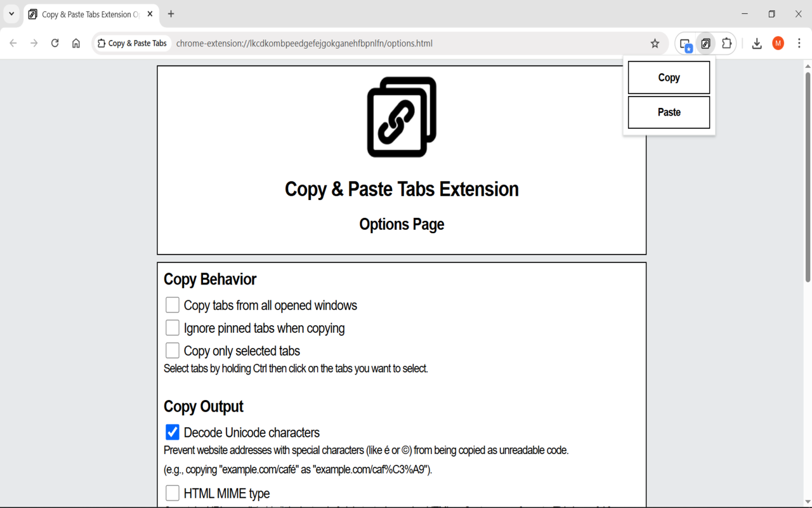Open Chrome downloads
This screenshot has width=812, height=508.
coord(756,43)
